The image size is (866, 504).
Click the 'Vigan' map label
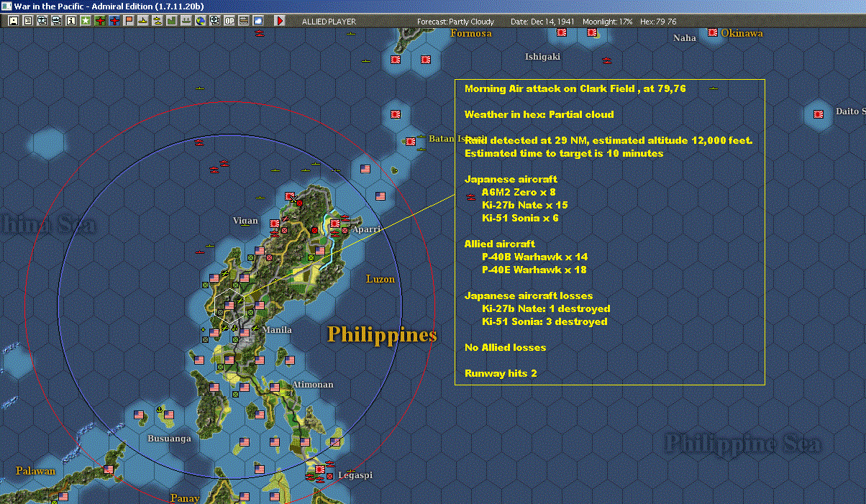coord(245,221)
